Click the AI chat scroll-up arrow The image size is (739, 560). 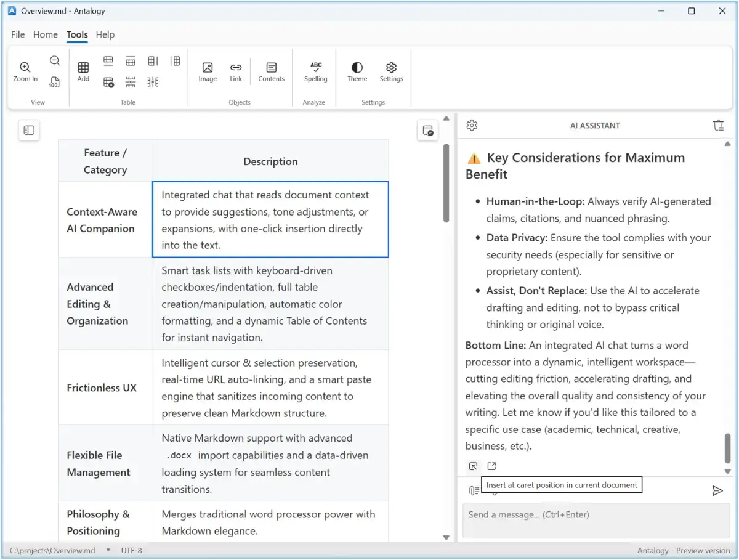[727, 144]
